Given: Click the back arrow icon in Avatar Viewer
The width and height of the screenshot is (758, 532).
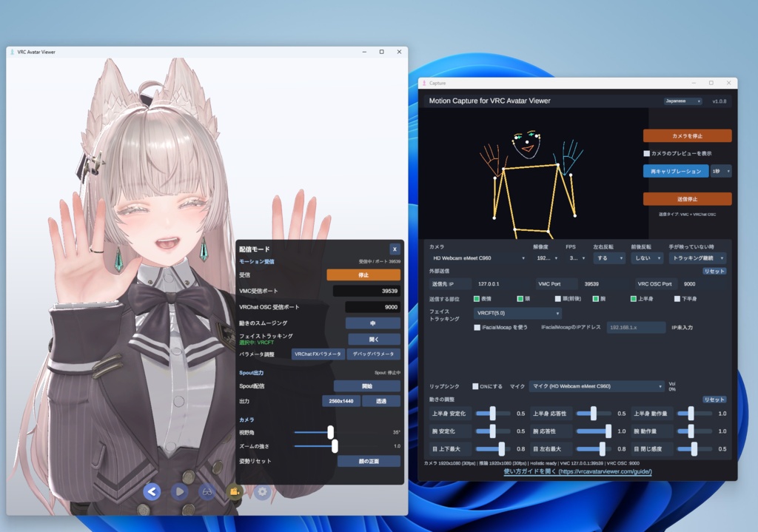Looking at the screenshot, I should pyautogui.click(x=152, y=492).
